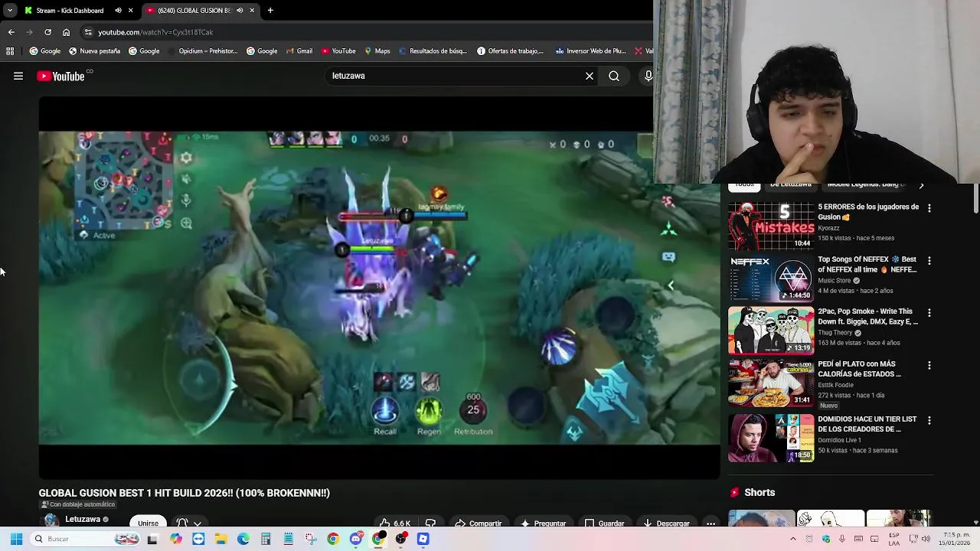The height and width of the screenshot is (551, 980).
Task: Open Top Songs Of NEFFEX video thumbnail
Action: point(771,278)
